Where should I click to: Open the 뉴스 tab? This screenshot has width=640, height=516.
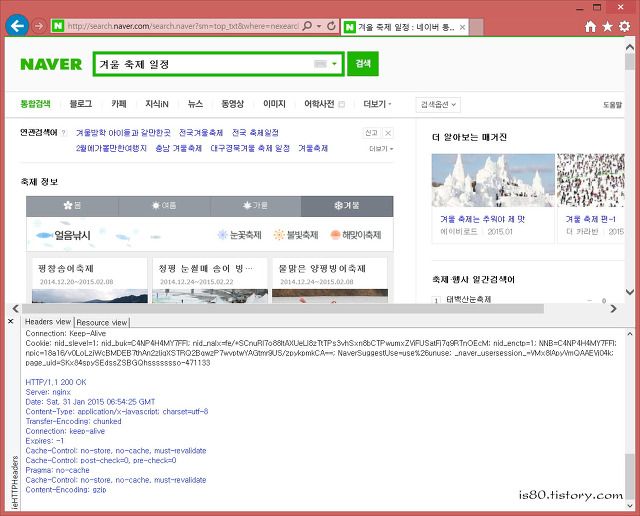click(x=195, y=104)
